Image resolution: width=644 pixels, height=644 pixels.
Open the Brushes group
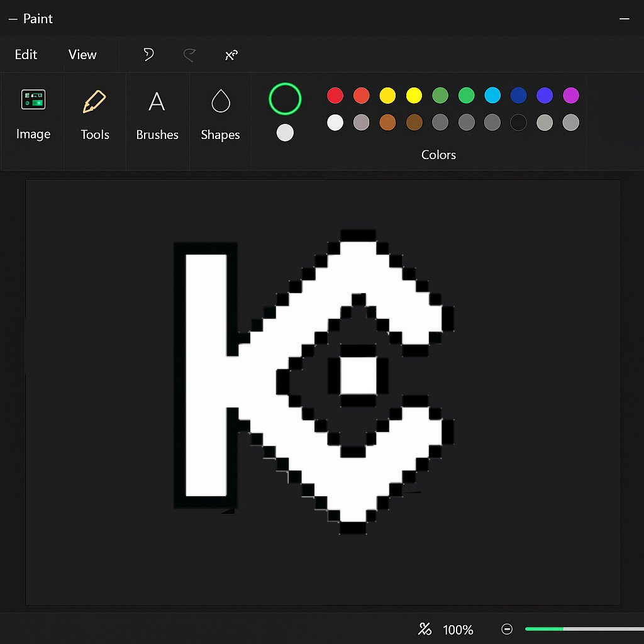(157, 116)
